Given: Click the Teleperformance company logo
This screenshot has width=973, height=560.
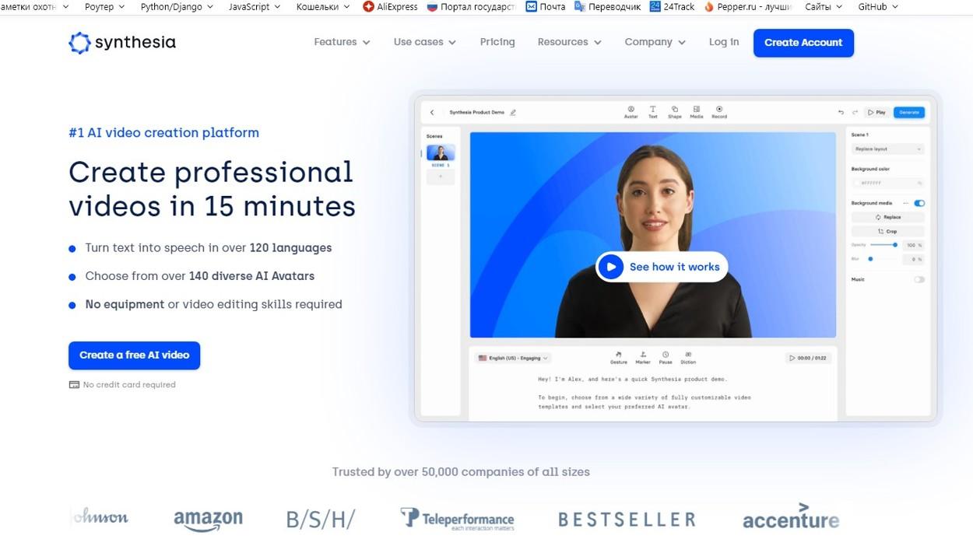Looking at the screenshot, I should [x=457, y=519].
